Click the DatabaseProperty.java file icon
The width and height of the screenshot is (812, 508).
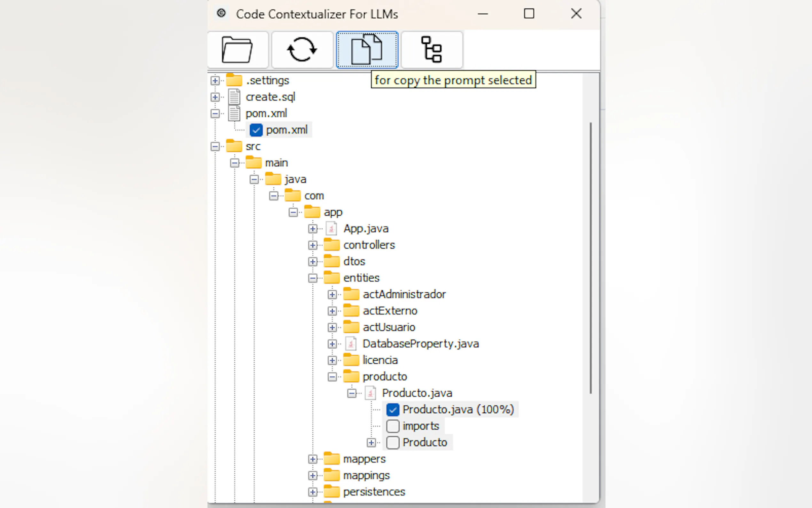[351, 344]
